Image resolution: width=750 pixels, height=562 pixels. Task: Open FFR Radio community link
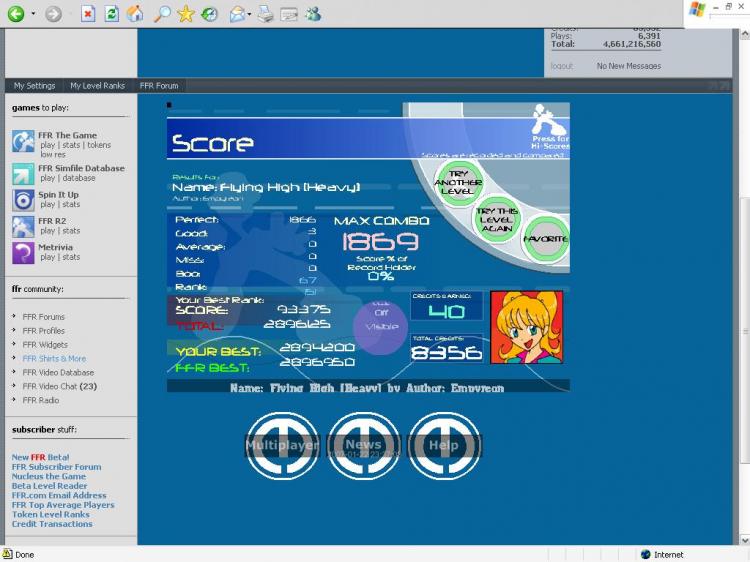(x=41, y=400)
